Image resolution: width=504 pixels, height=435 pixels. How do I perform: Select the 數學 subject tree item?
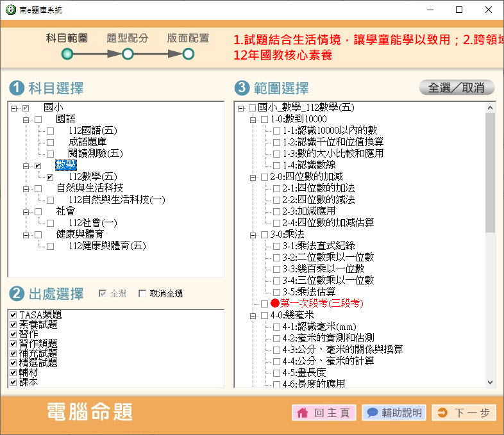(x=65, y=165)
